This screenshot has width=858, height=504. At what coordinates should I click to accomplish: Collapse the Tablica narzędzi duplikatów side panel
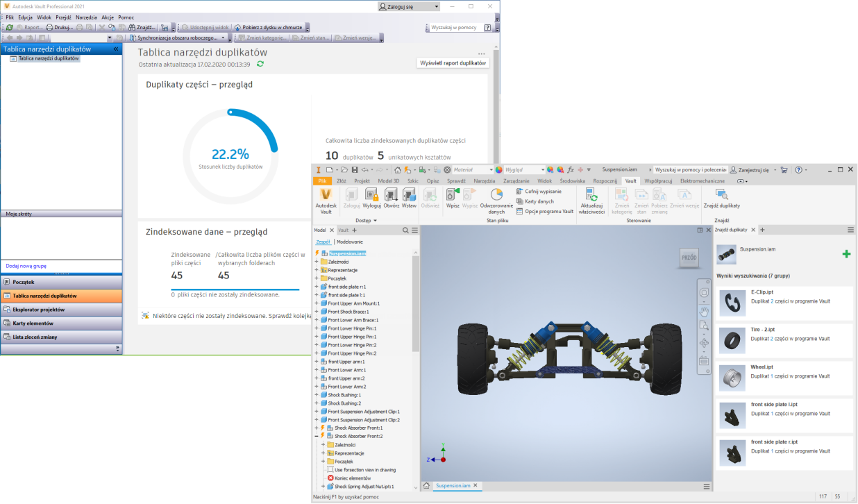[116, 49]
